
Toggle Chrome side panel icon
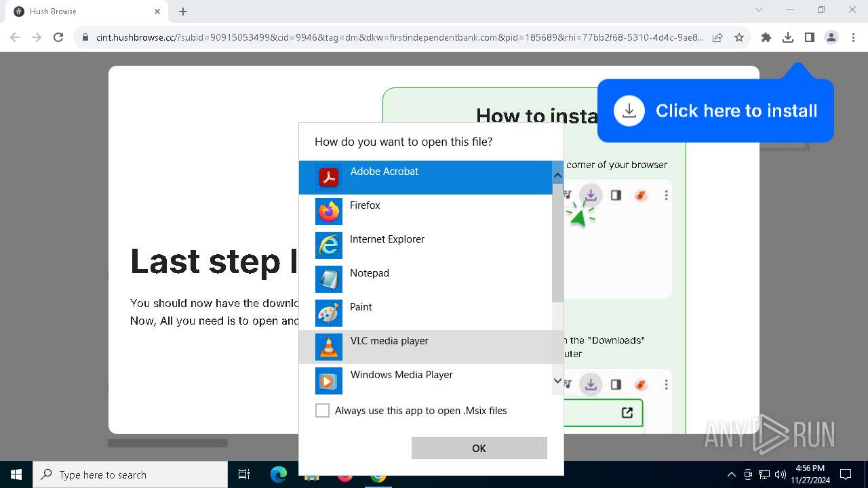810,37
